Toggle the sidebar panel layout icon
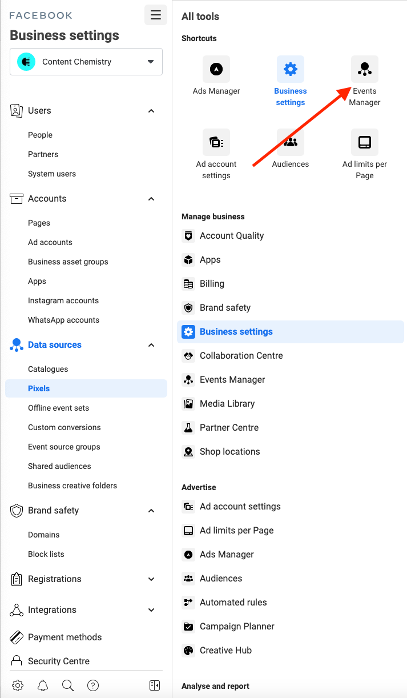Image resolution: width=407 pixels, height=698 pixels. [155, 685]
